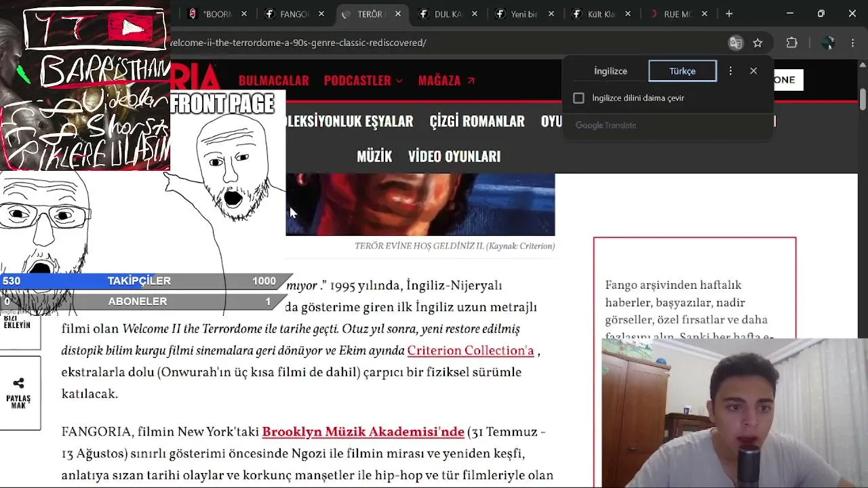Viewport: 868px width, 488px height.
Task: Close the active TERÖR tab
Action: click(398, 14)
